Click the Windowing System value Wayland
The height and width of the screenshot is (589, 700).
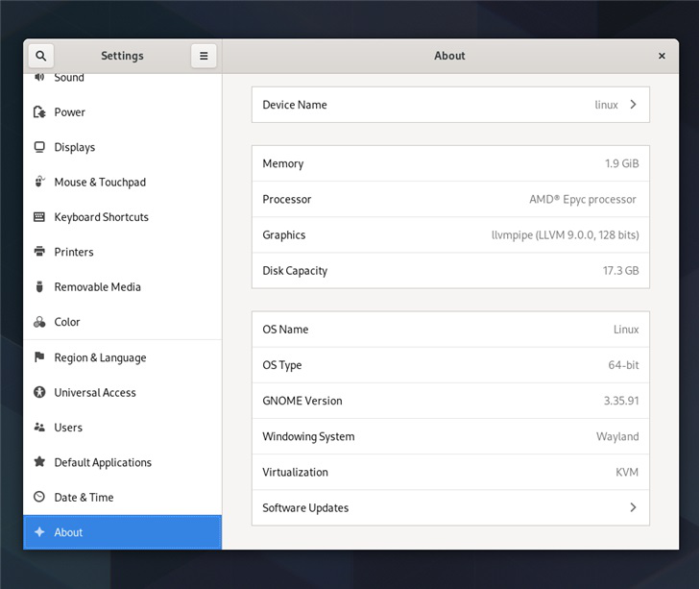tap(617, 436)
